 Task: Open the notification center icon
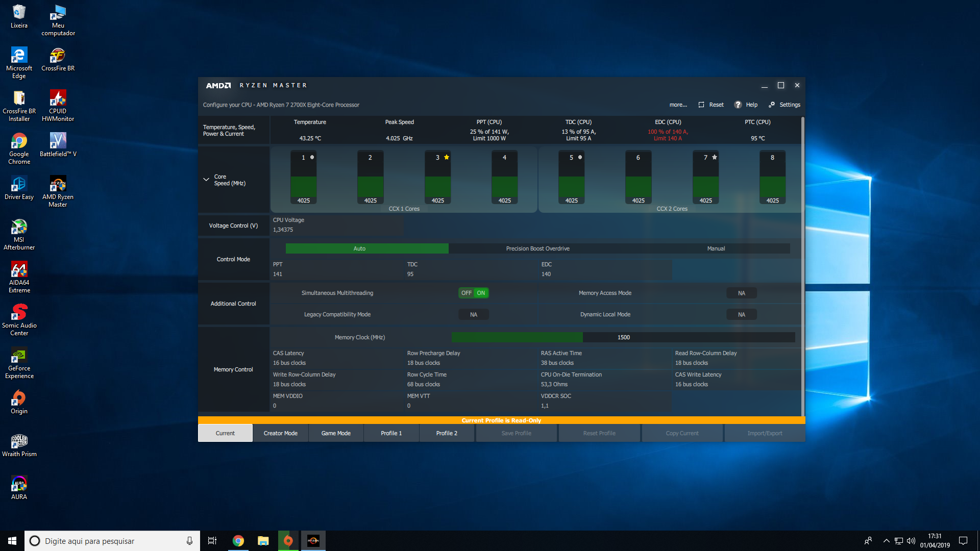(963, 541)
